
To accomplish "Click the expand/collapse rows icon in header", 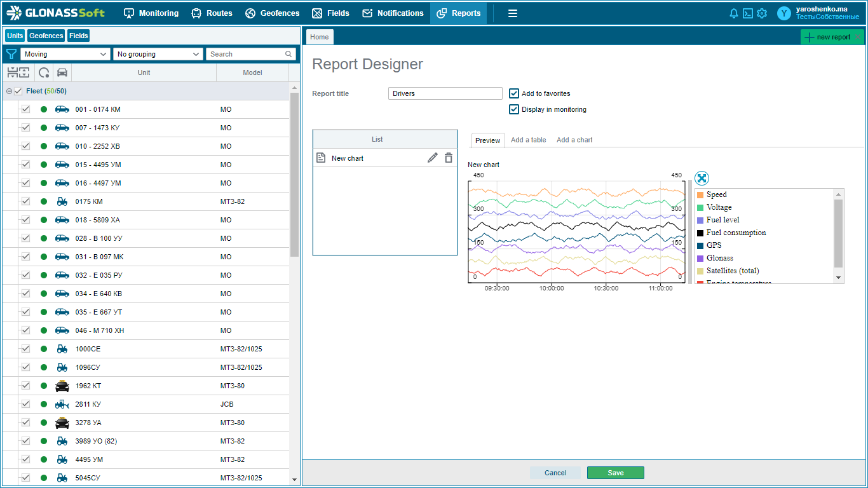I will (x=18, y=72).
